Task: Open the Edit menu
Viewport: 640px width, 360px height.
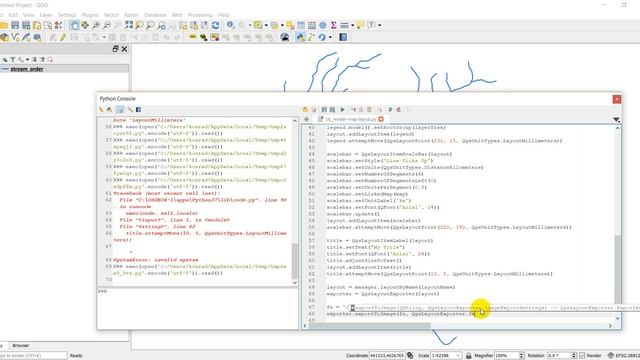Action: [13, 15]
